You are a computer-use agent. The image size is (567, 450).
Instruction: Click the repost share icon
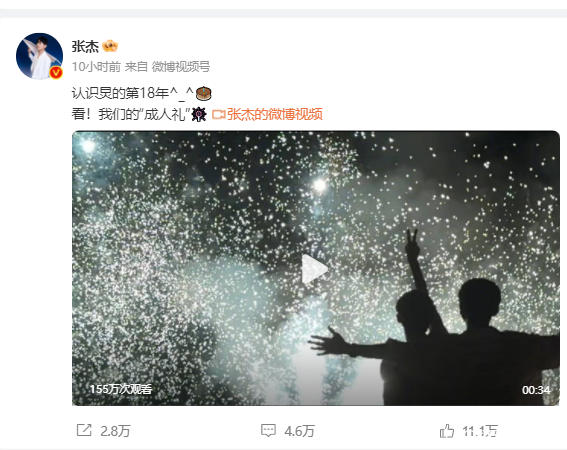click(x=84, y=430)
